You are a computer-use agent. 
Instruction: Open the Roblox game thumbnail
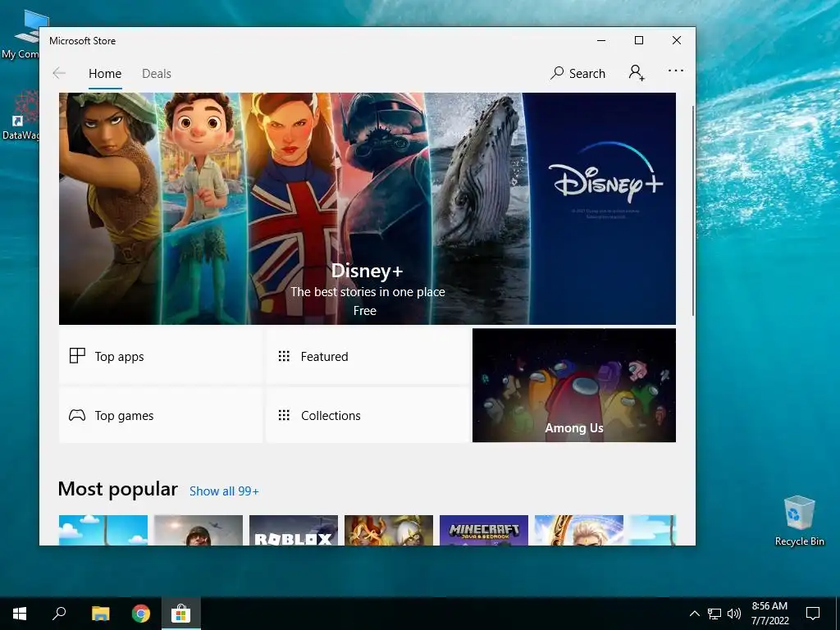pyautogui.click(x=294, y=531)
